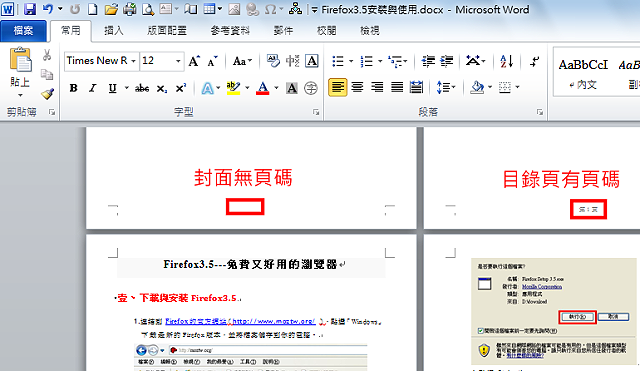Click the blue 檔案 File button
Screen dimensions: 640x371
pyautogui.click(x=23, y=31)
